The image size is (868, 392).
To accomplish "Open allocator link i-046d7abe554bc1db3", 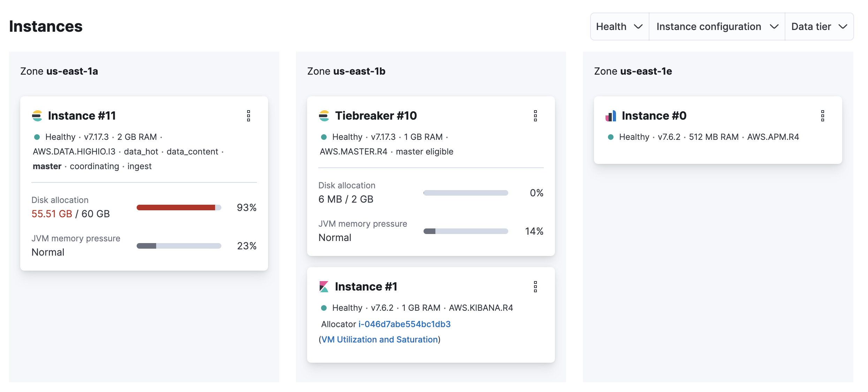I will coord(404,324).
